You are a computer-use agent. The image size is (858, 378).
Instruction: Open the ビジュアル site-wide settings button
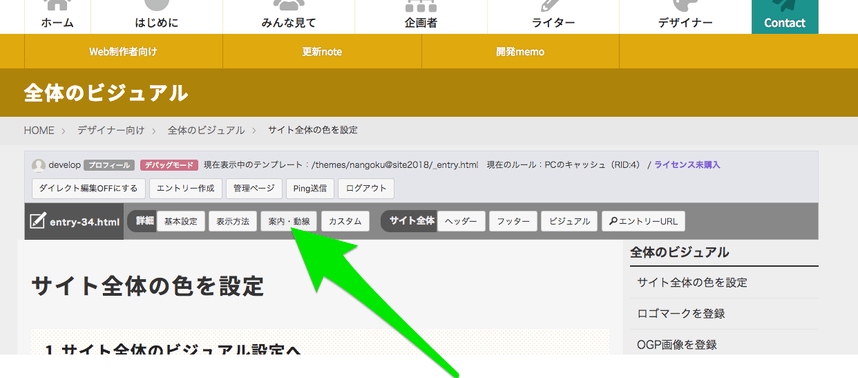569,222
